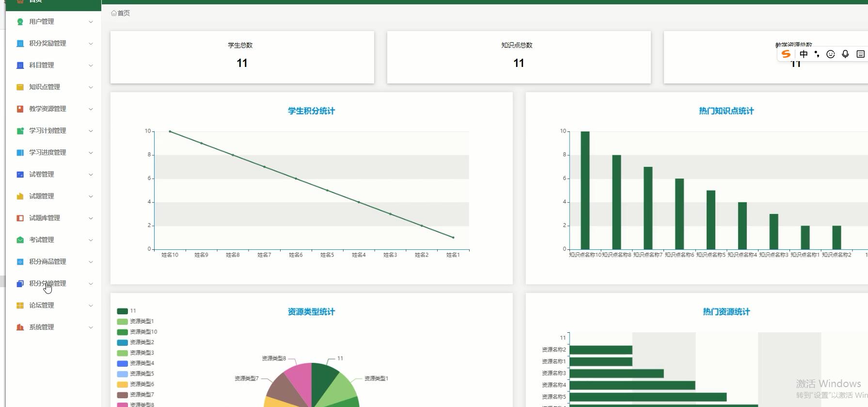Expand the 用户管理 chevron arrow
This screenshot has height=407, width=868.
click(91, 22)
